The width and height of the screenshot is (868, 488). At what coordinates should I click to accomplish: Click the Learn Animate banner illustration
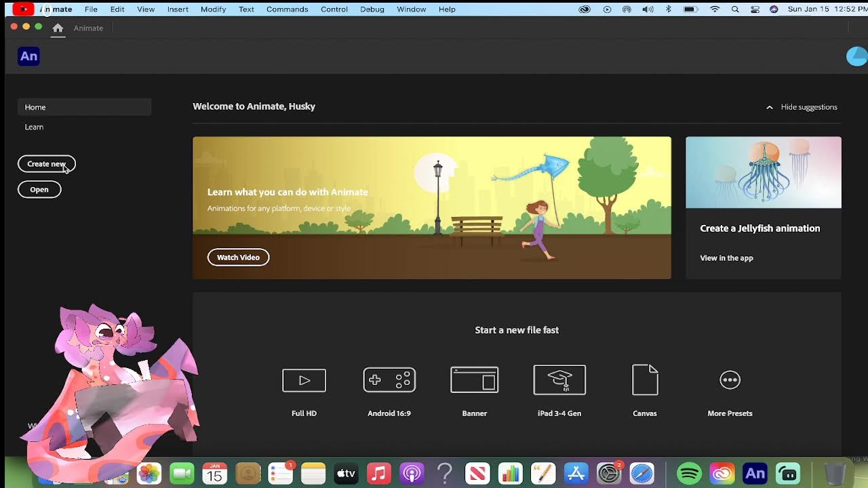pyautogui.click(x=432, y=208)
